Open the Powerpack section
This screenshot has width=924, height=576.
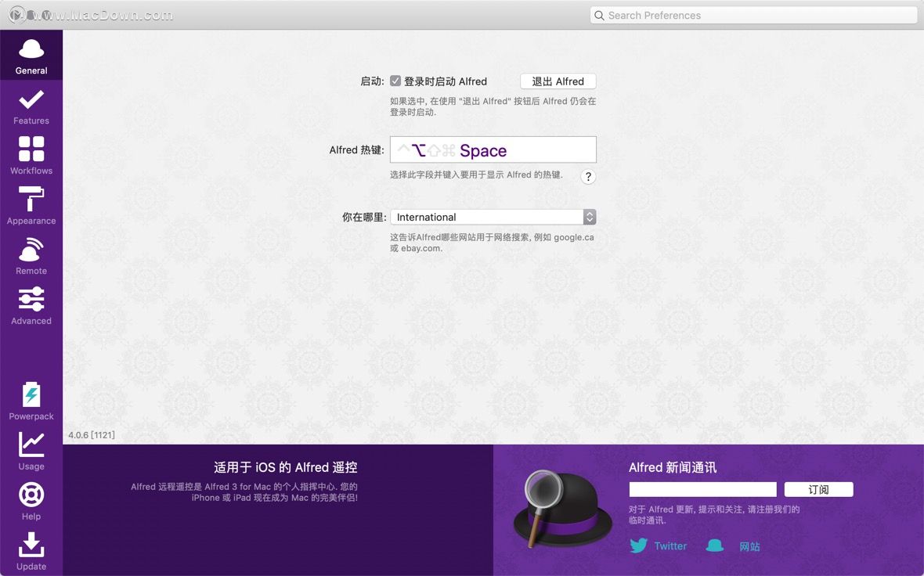tap(31, 401)
